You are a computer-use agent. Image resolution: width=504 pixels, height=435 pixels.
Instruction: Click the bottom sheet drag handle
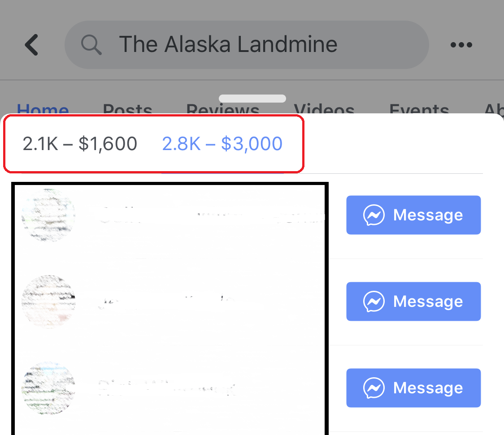point(252,98)
